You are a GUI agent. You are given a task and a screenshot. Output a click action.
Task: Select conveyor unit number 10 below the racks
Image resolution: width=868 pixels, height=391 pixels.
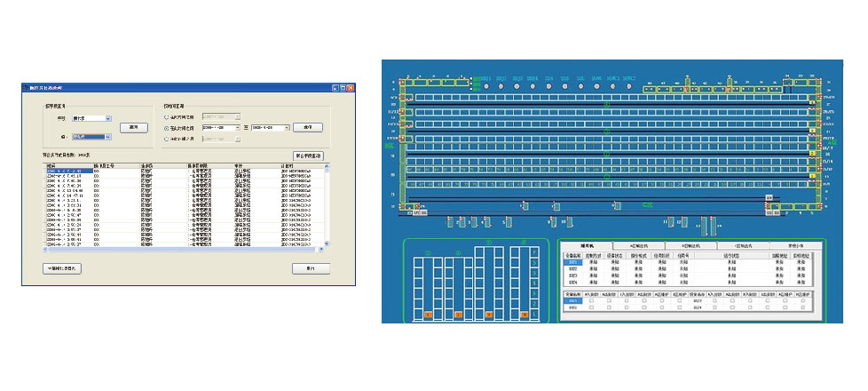[x=570, y=222]
